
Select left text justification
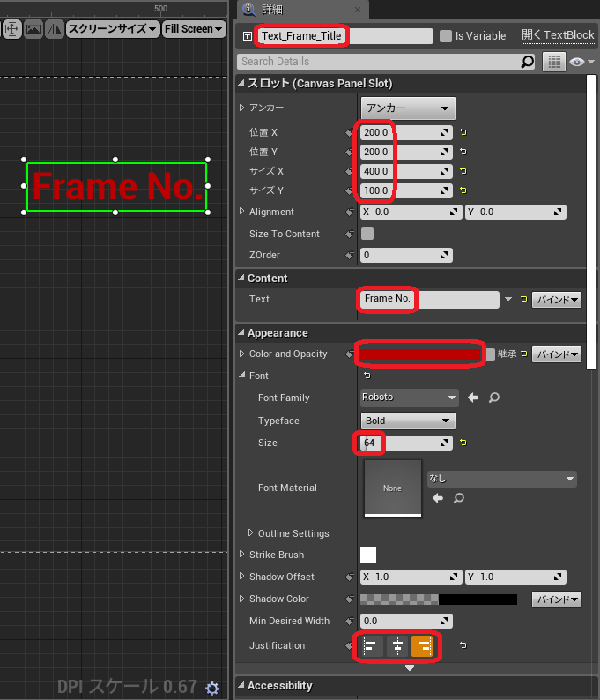tap(371, 645)
